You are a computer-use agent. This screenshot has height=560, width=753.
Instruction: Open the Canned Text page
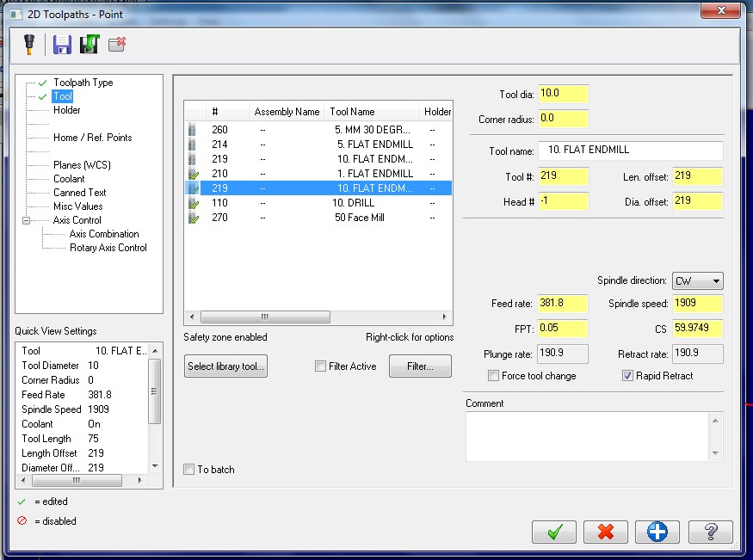click(x=80, y=193)
